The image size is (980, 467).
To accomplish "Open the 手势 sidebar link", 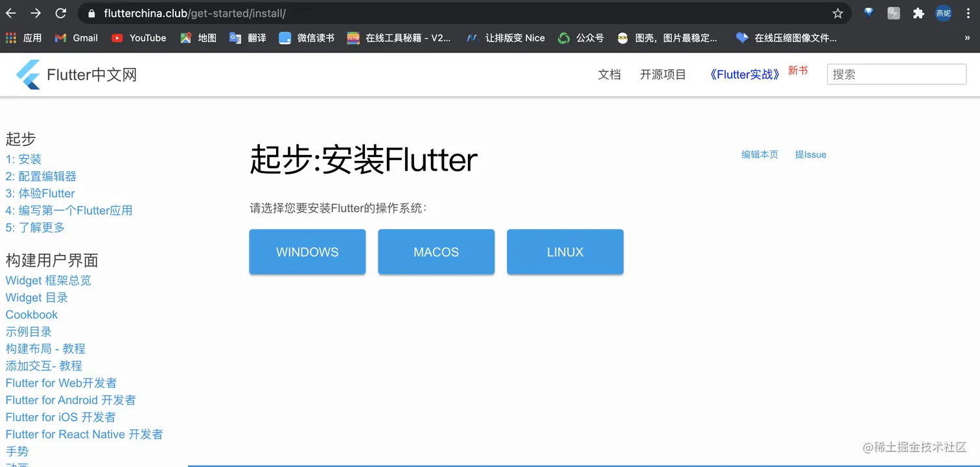I will pos(17,451).
